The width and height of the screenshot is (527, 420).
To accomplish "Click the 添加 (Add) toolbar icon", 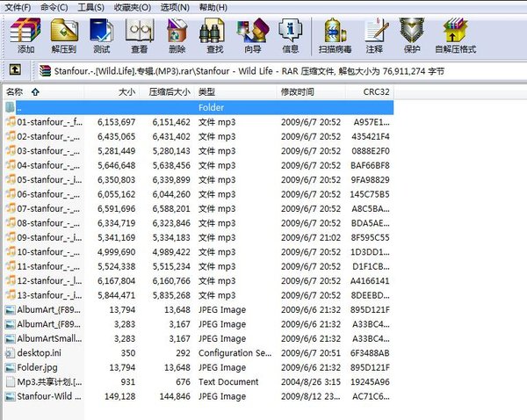I will [x=25, y=31].
